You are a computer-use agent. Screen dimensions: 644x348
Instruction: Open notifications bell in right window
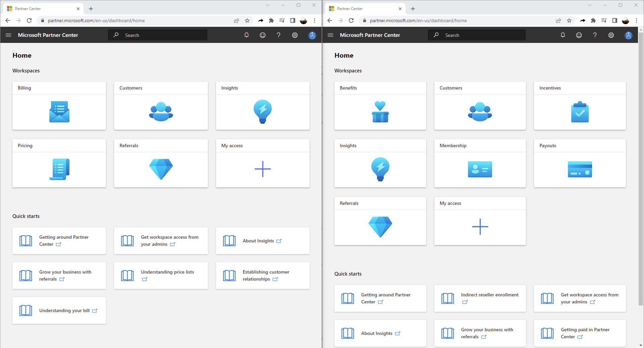tap(563, 35)
